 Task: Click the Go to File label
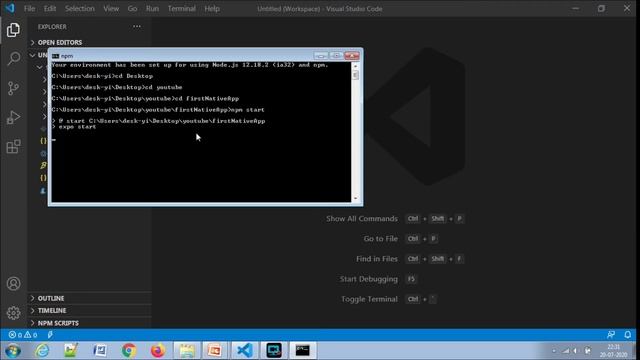click(380, 239)
